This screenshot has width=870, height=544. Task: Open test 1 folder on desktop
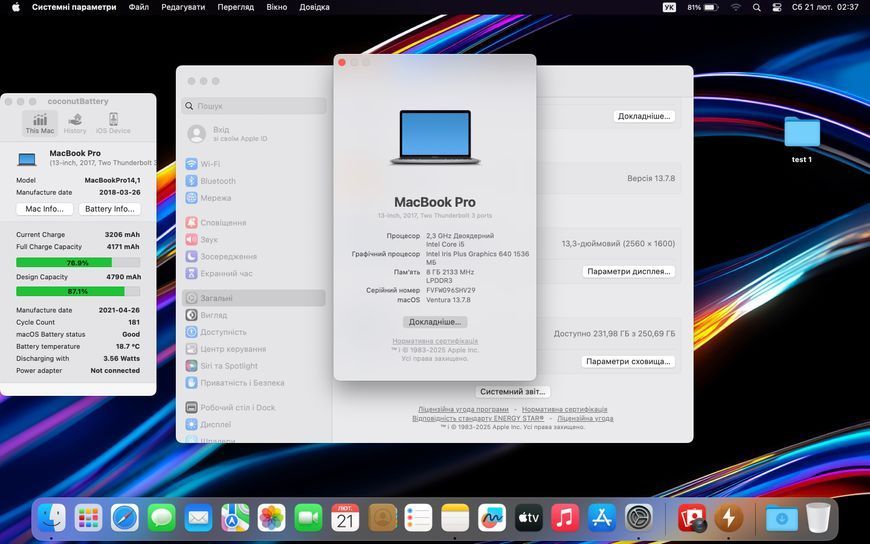coord(802,139)
